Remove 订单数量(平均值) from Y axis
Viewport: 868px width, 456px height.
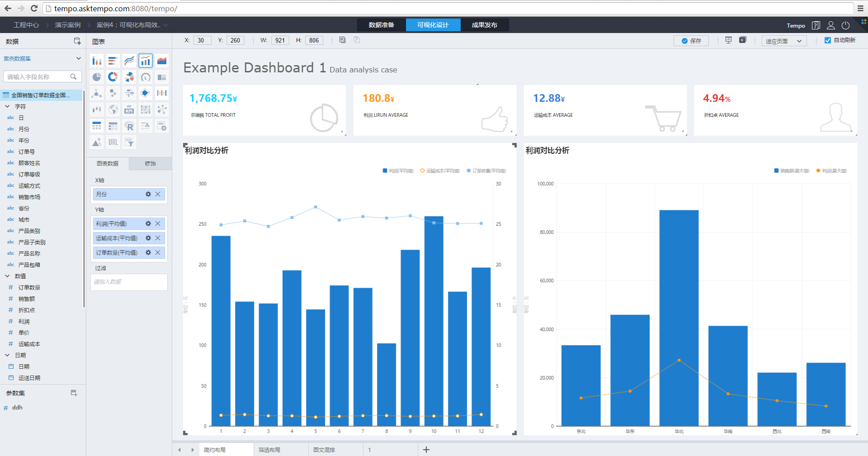(158, 252)
